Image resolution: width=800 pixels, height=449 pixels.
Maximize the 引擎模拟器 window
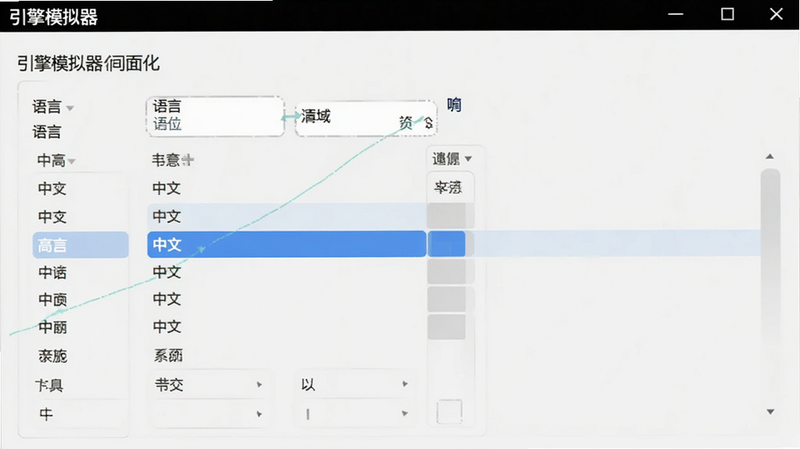coord(728,14)
